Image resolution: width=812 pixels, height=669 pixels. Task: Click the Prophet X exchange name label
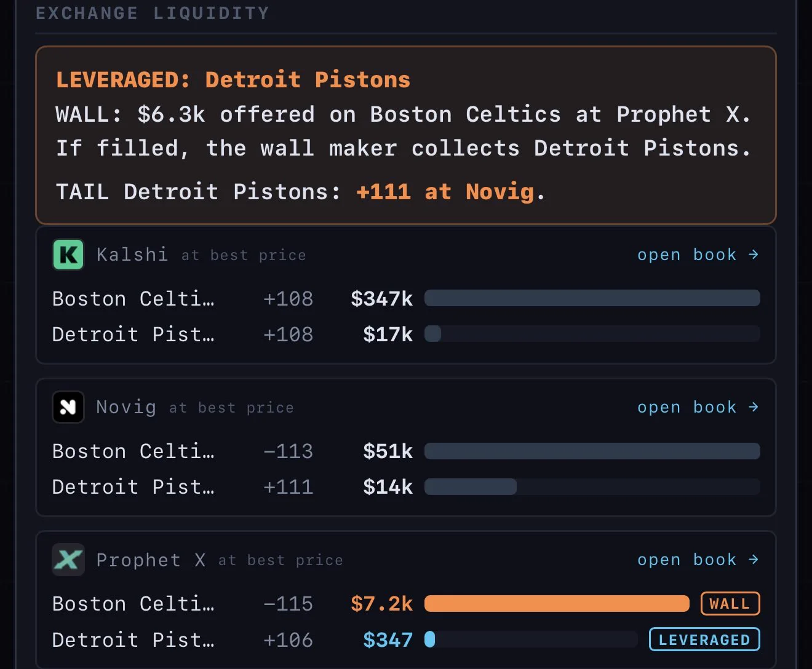[x=151, y=560]
